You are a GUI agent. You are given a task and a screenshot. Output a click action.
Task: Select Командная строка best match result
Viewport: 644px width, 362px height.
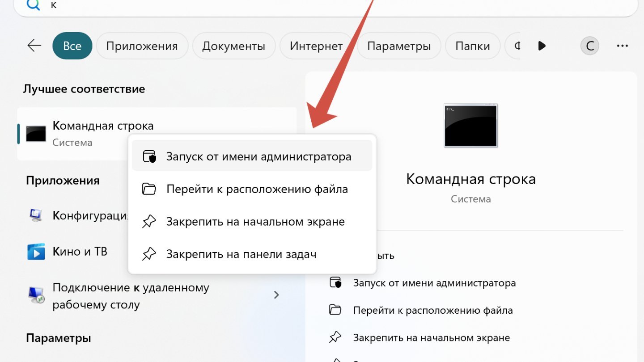(x=157, y=134)
